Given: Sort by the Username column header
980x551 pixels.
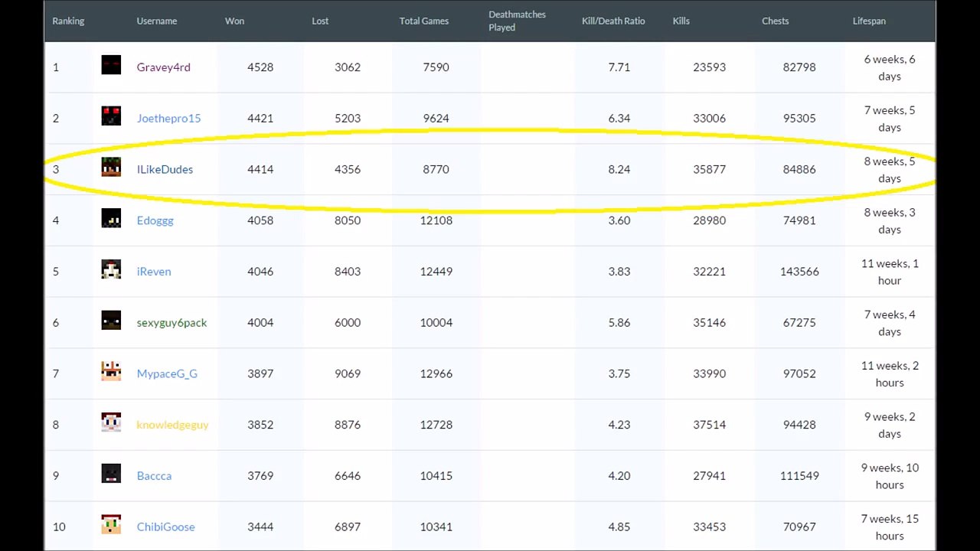Looking at the screenshot, I should [157, 21].
